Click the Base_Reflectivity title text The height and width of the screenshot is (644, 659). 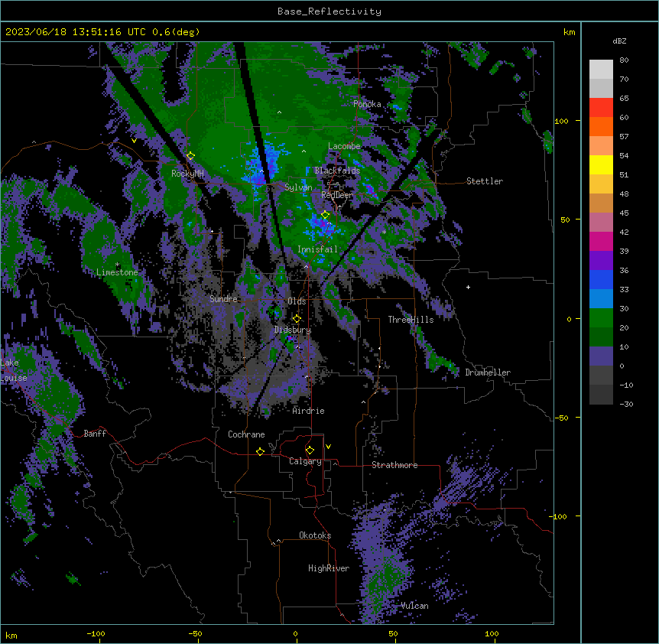click(329, 11)
